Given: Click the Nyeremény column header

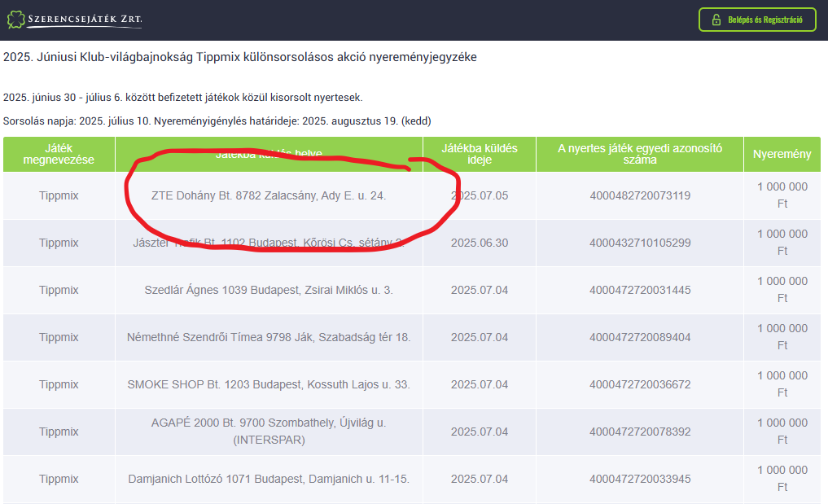Looking at the screenshot, I should [x=782, y=154].
